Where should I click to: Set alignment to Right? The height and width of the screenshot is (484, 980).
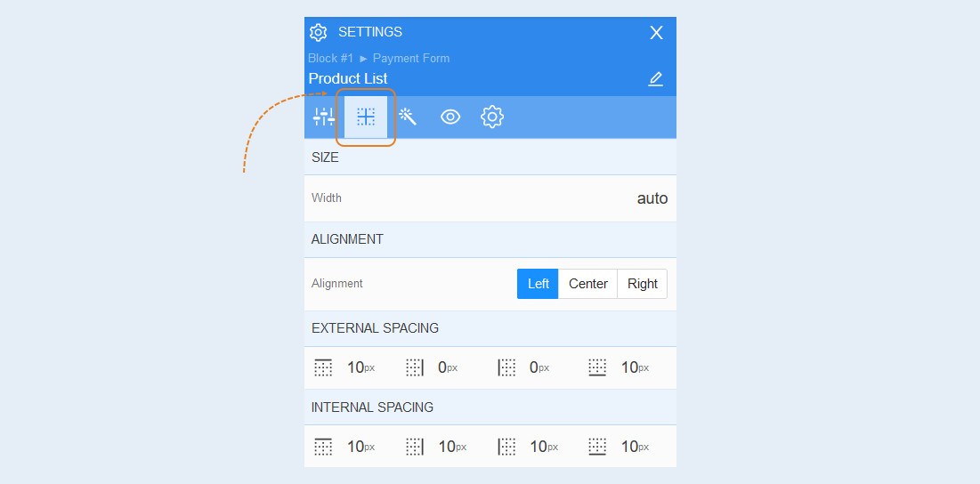(x=643, y=284)
